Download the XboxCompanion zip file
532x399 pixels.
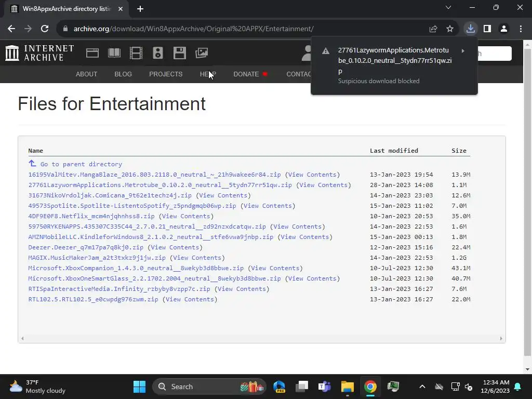pos(136,268)
